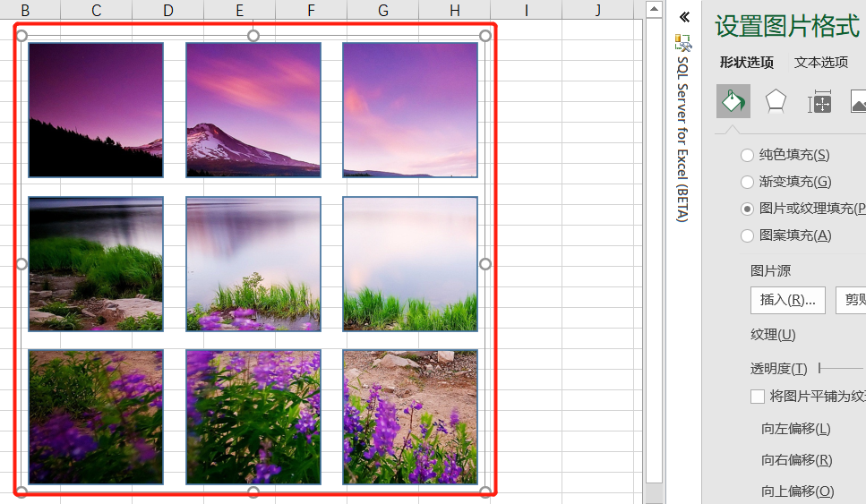Screen dimensions: 866x504
Task: Select column C header
Action: click(x=96, y=10)
